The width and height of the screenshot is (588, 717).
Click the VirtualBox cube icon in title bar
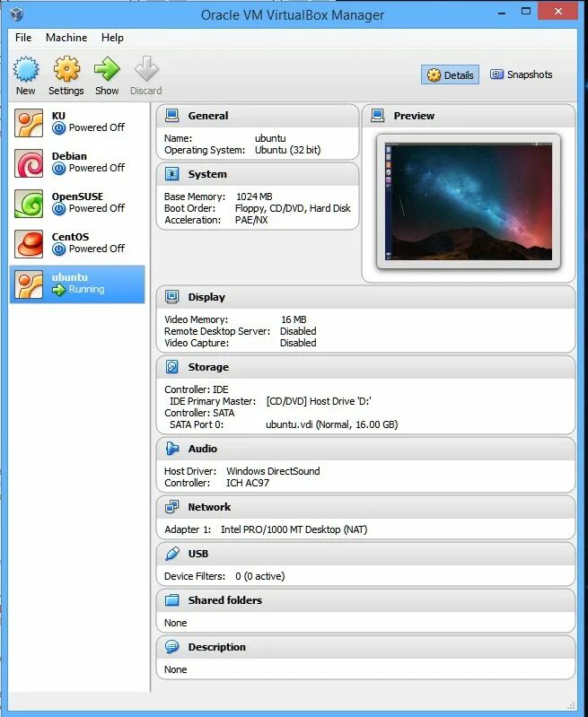pyautogui.click(x=17, y=14)
